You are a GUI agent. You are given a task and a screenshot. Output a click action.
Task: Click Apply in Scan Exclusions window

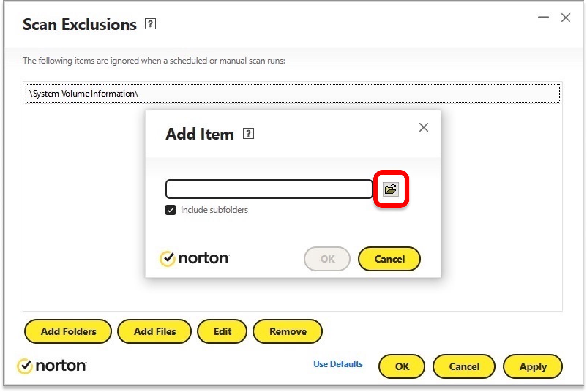coord(532,366)
